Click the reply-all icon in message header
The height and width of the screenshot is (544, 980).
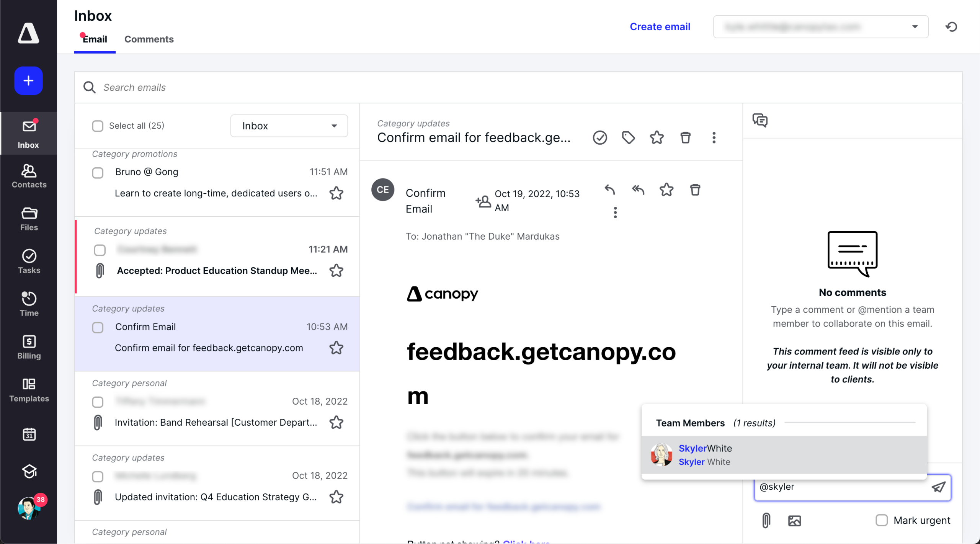pyautogui.click(x=638, y=190)
